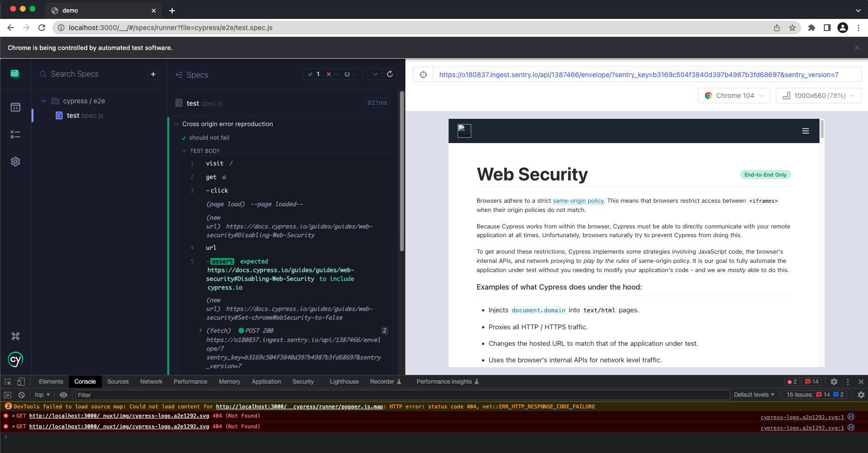Toggle the live expression eye icon
Screen dimensions: 868x453
pyautogui.click(x=64, y=395)
